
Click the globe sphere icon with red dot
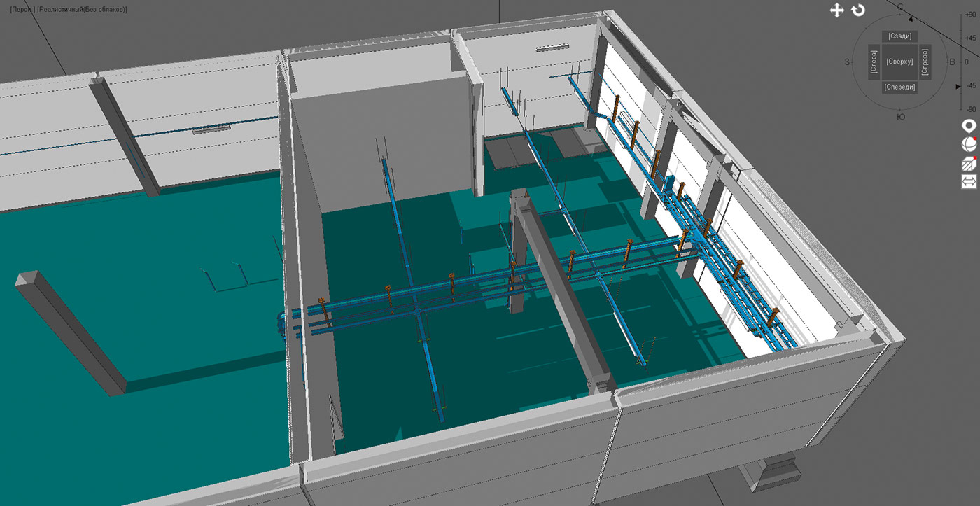(969, 145)
